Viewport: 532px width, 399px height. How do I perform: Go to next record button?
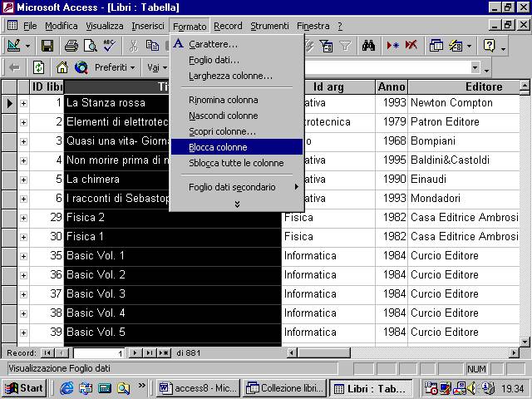(x=135, y=353)
